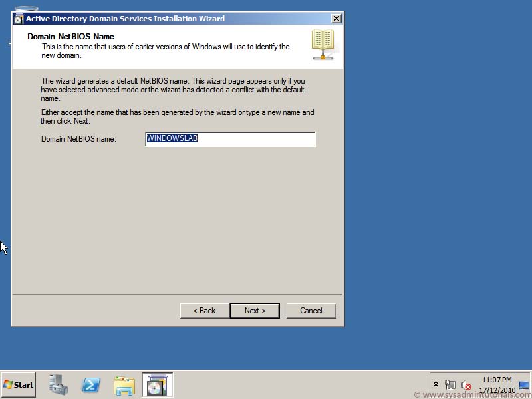Unmute audio via the speaker tray icon
The width and height of the screenshot is (532, 399).
pos(465,384)
